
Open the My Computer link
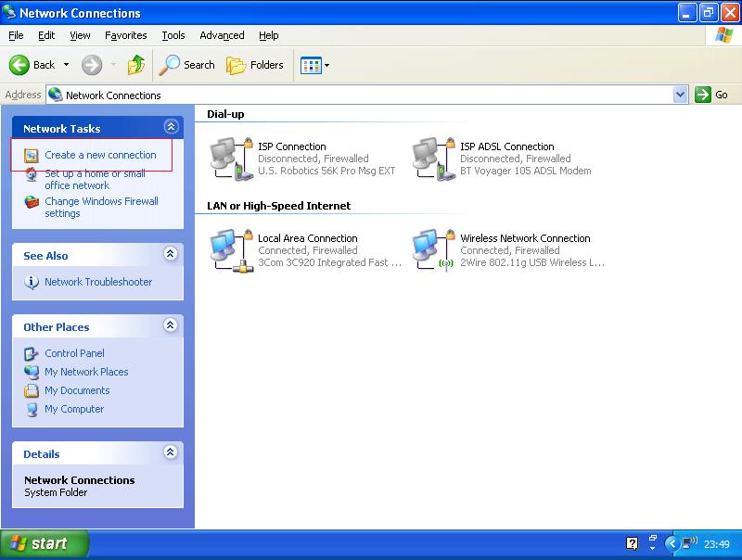point(74,409)
